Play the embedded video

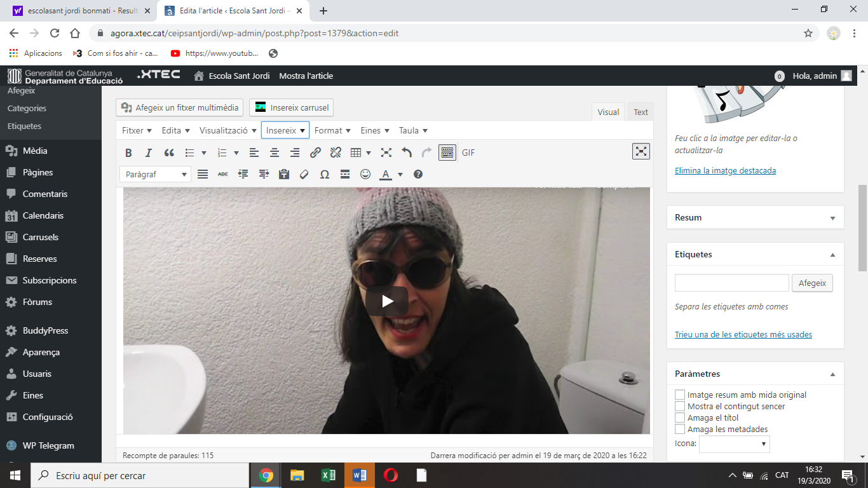(x=386, y=301)
